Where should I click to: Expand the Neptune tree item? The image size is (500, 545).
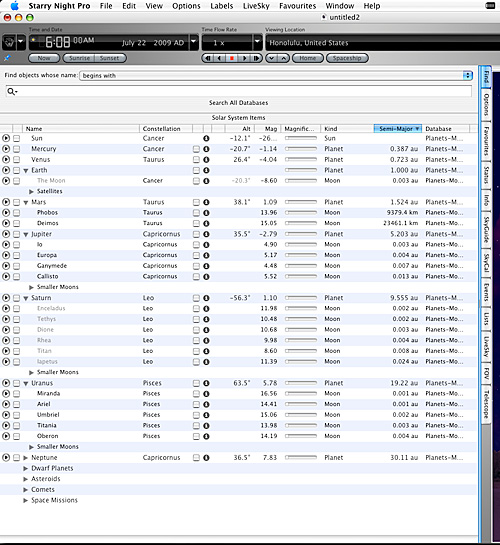tap(25, 458)
